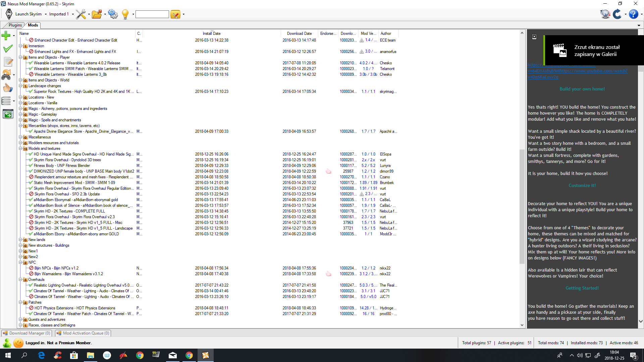Collapse the Overhauls category

(20, 280)
